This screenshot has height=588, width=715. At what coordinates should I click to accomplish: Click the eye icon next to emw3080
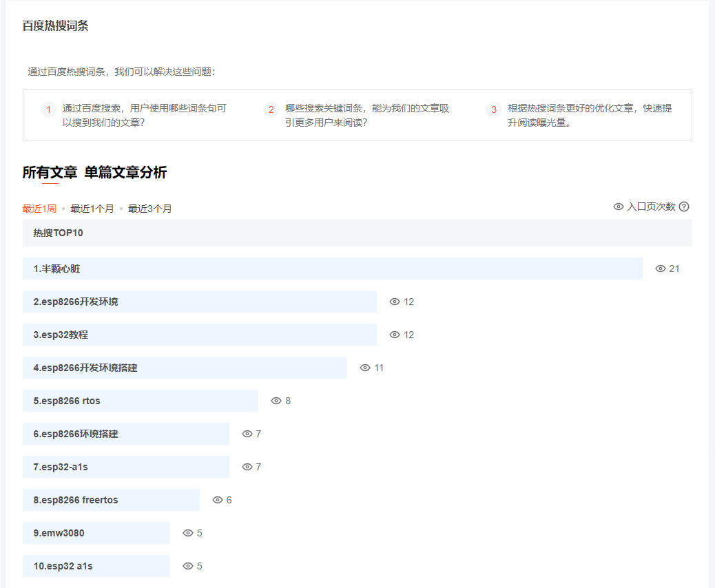pyautogui.click(x=187, y=532)
